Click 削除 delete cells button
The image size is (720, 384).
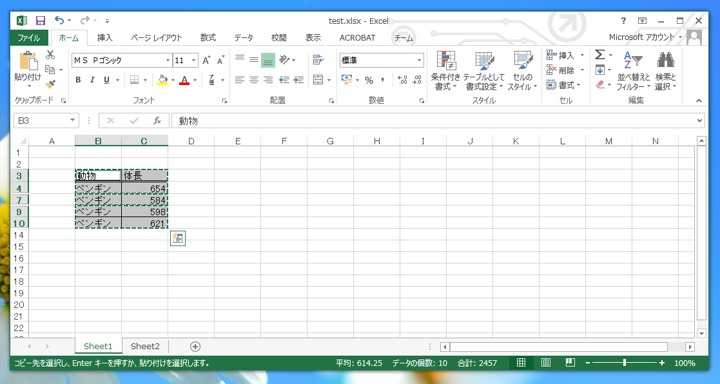click(565, 70)
